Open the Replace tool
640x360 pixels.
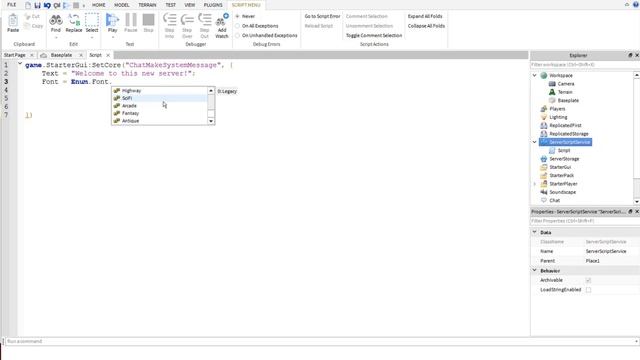(x=74, y=20)
